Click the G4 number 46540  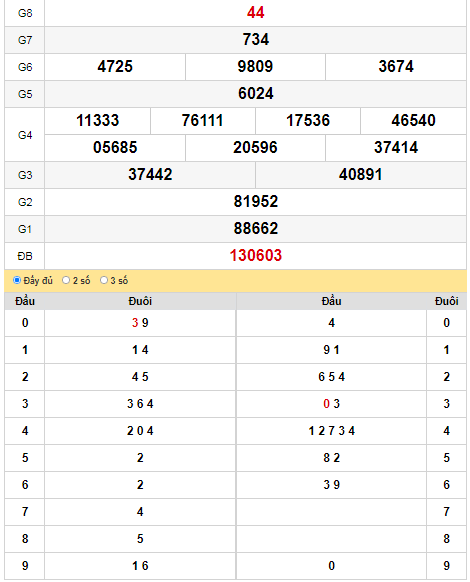coord(413,121)
